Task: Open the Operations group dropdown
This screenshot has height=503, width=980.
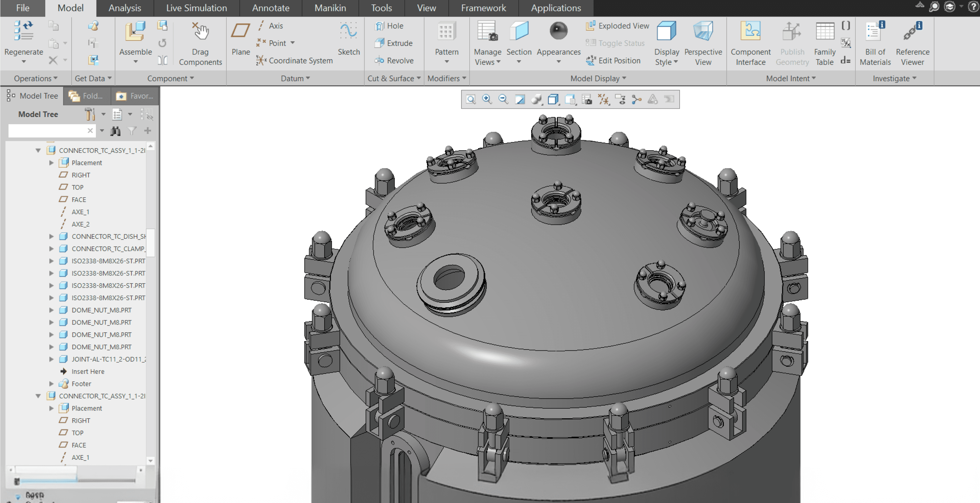Action: click(x=36, y=79)
